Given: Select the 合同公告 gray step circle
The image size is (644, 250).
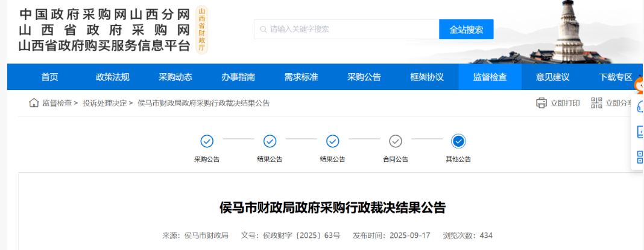Looking at the screenshot, I should click(x=396, y=141).
